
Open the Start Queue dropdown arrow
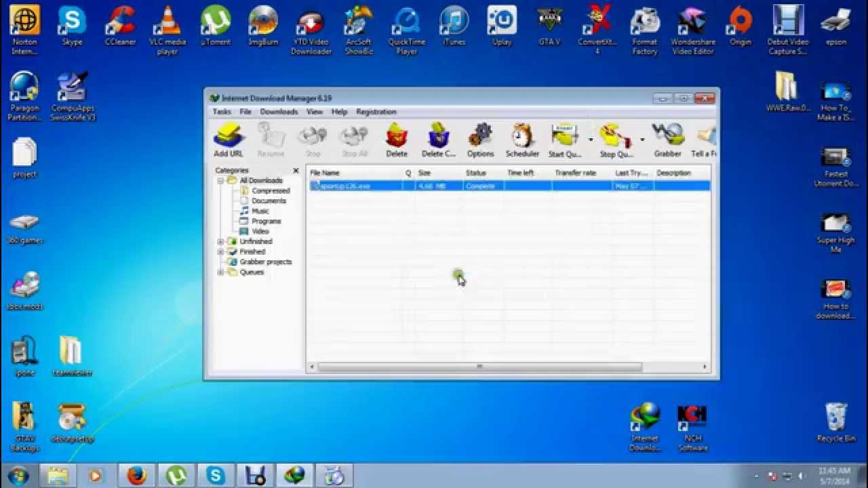click(x=590, y=140)
